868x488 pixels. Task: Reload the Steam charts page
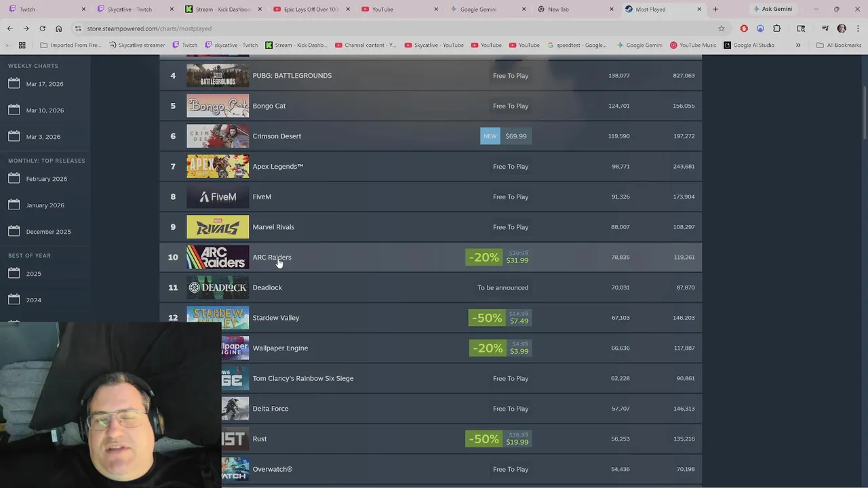pyautogui.click(x=42, y=28)
